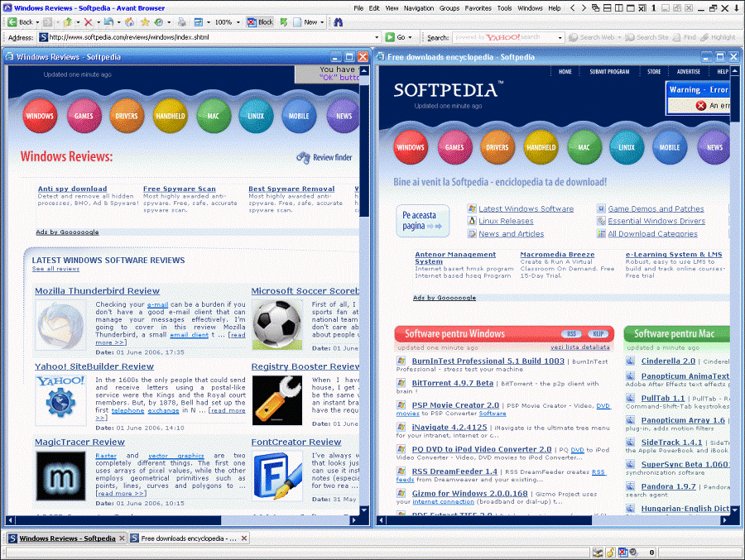
Task: Click the green refresh arrows icon after Block
Action: pos(284,22)
